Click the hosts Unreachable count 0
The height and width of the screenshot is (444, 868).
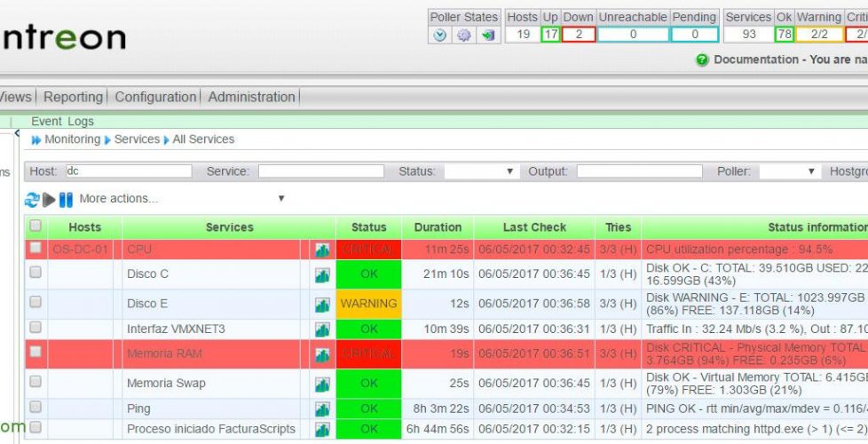click(633, 35)
